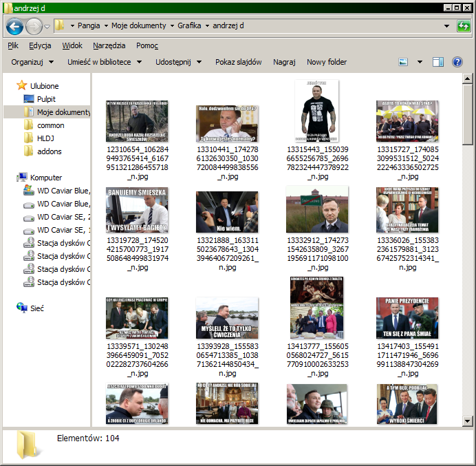Image resolution: width=476 pixels, height=466 pixels.
Task: Refresh the folder with the green arrows button
Action: (x=464, y=26)
